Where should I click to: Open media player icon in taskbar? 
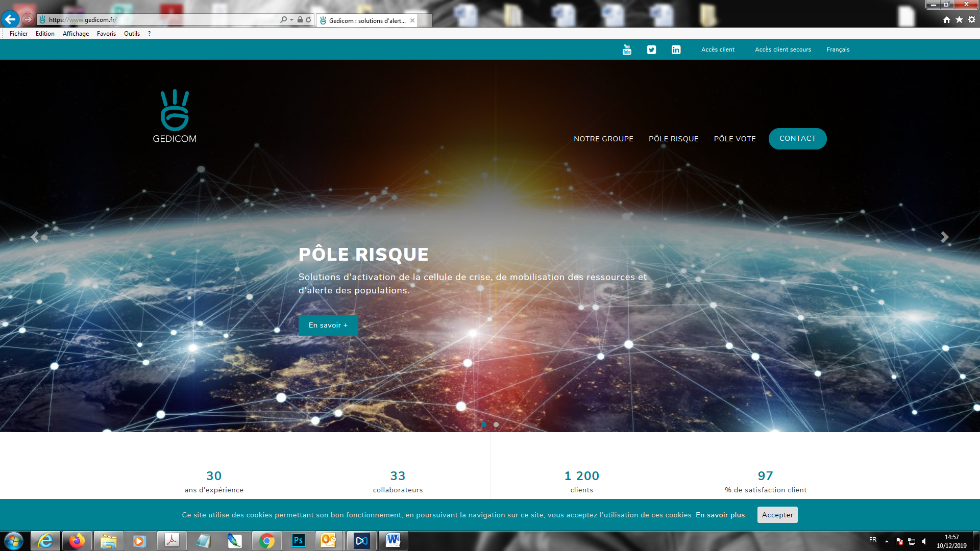point(139,541)
